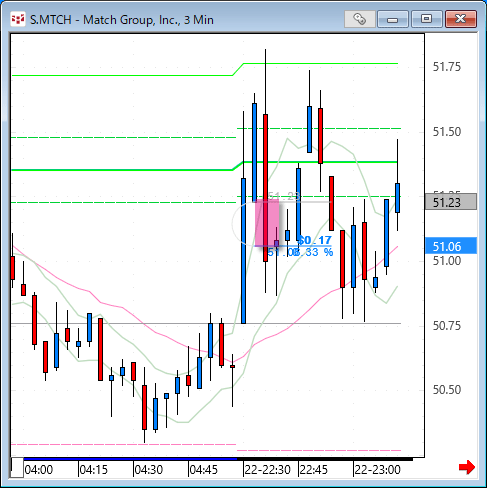Minimize the S.MTCH chart window
The height and width of the screenshot is (488, 487).
point(393,19)
